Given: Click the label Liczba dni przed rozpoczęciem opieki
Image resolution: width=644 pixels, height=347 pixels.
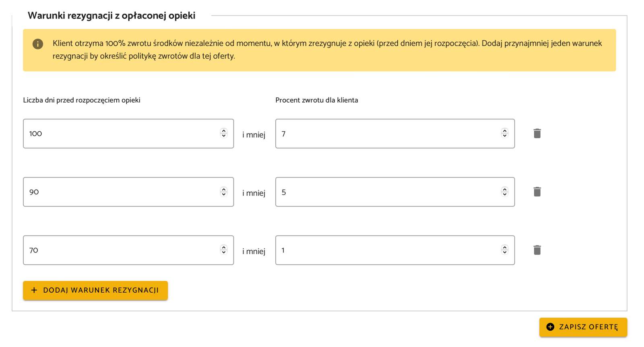Looking at the screenshot, I should (82, 100).
